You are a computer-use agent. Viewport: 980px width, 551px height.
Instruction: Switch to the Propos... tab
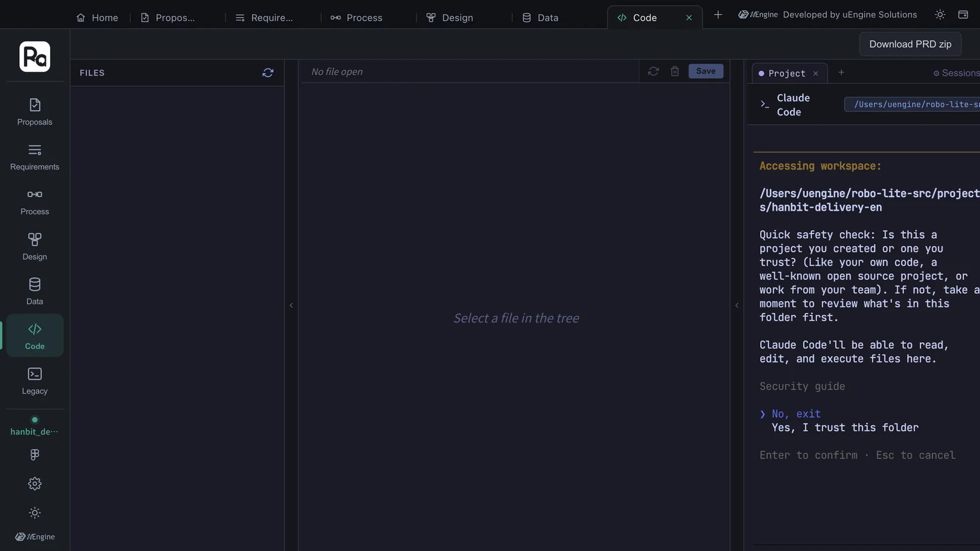[168, 18]
